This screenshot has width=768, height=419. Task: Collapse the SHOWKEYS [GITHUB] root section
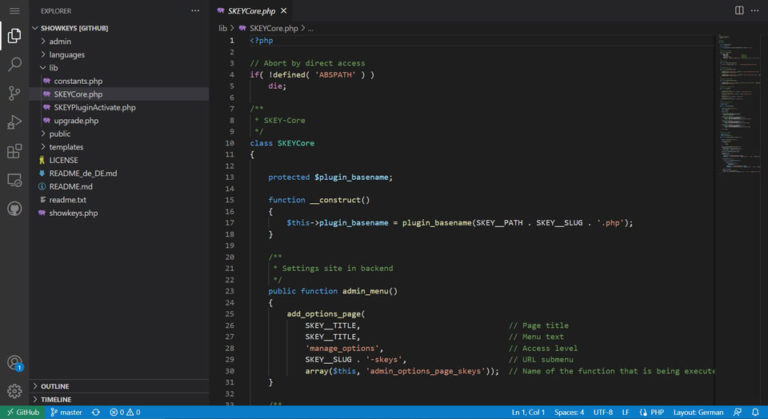click(x=120, y=28)
